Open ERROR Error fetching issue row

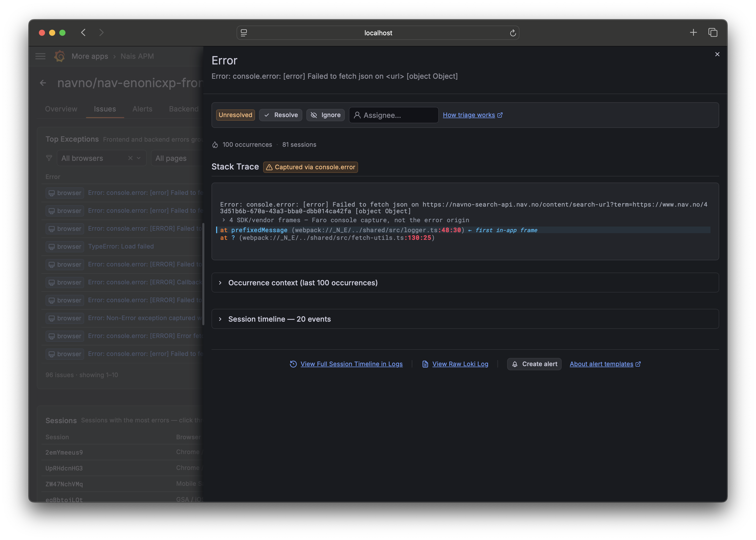(x=145, y=336)
